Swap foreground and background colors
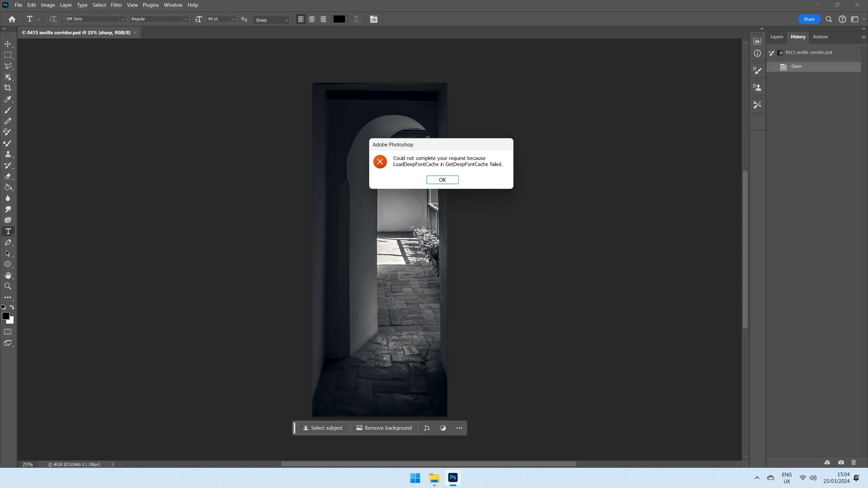The image size is (868, 488). [x=12, y=307]
